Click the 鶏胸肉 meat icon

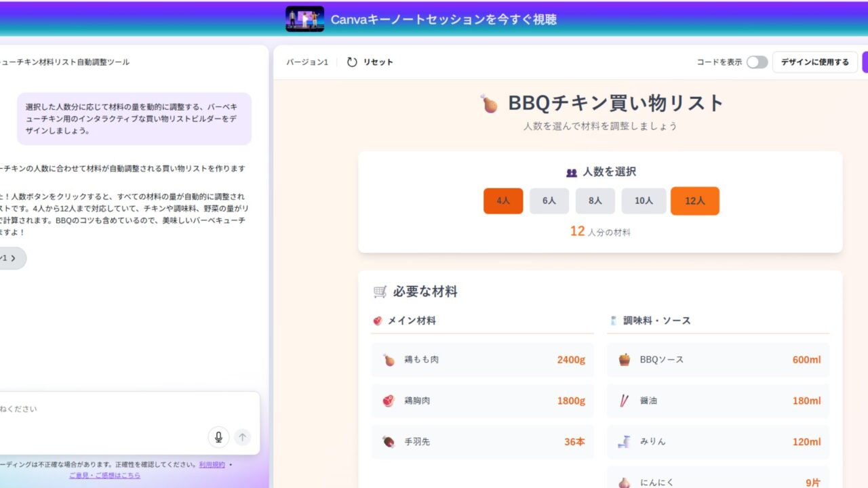(388, 401)
